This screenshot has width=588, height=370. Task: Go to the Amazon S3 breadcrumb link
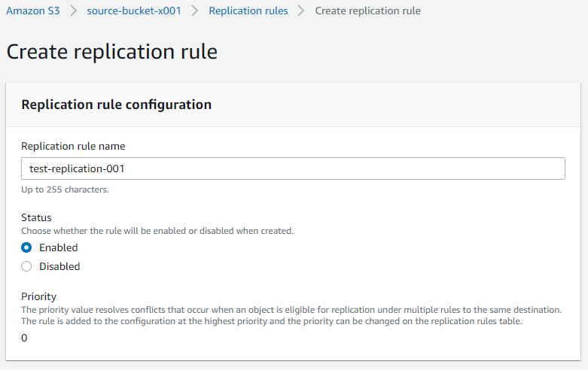point(33,11)
